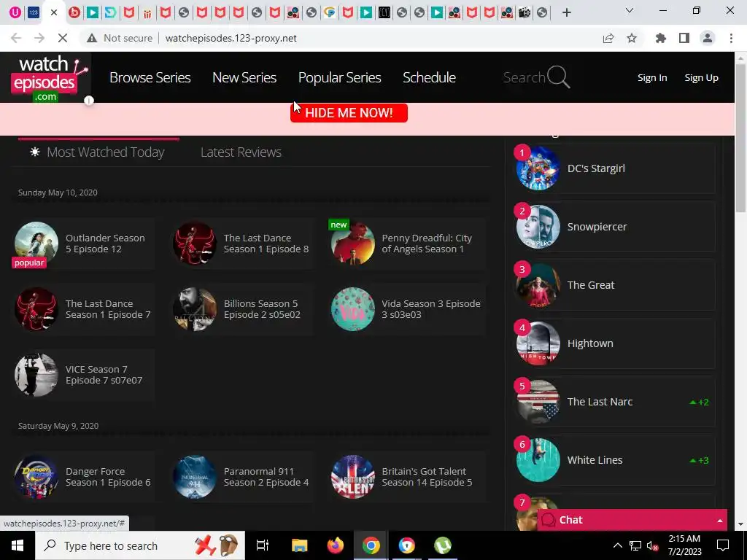Click the ad info icon near logo
Image resolution: width=747 pixels, height=560 pixels.
click(88, 101)
